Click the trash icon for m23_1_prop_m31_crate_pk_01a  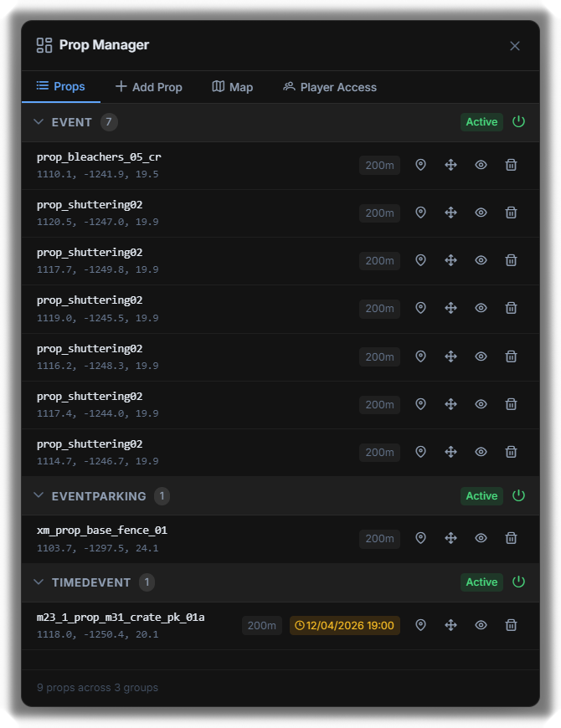pos(511,625)
